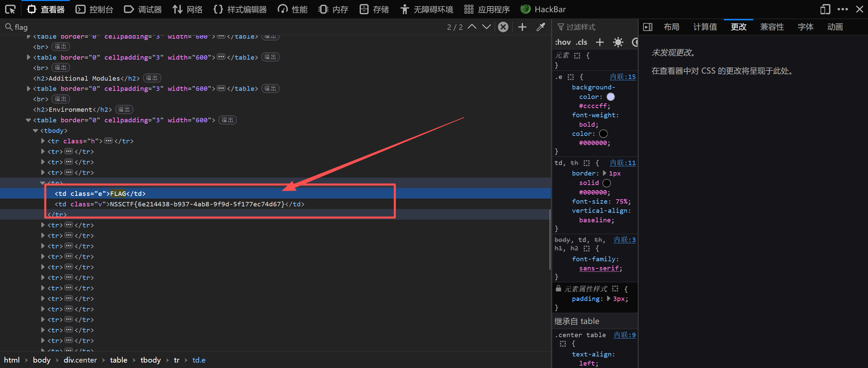Click the eyedropper color picker icon

(541, 27)
